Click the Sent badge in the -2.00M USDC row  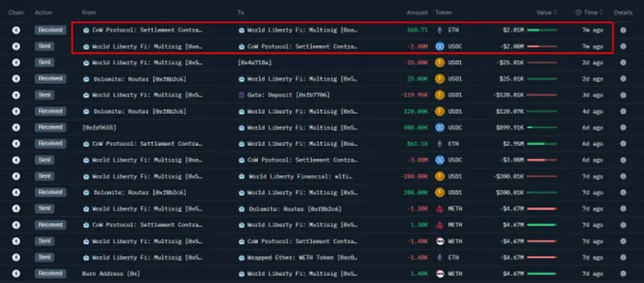44,46
